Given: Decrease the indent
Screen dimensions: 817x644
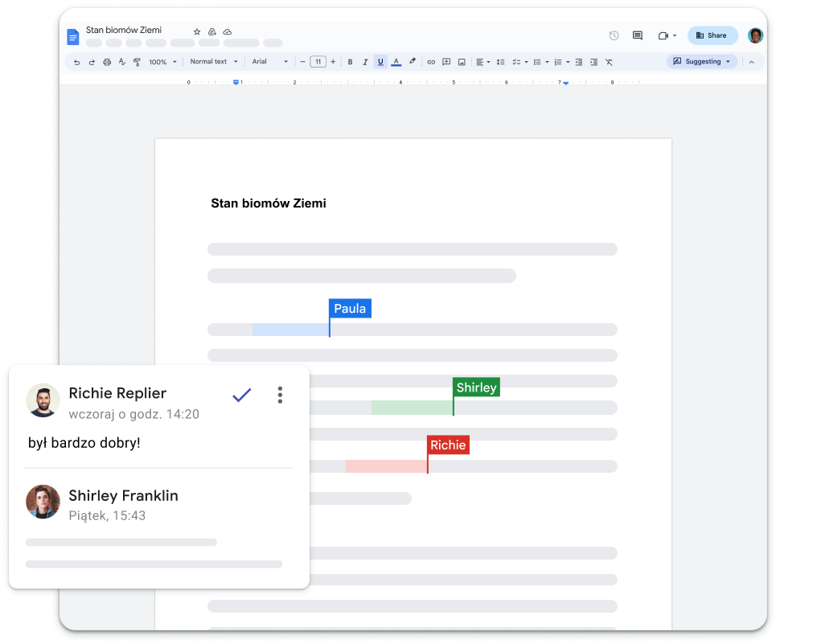Looking at the screenshot, I should click(578, 62).
